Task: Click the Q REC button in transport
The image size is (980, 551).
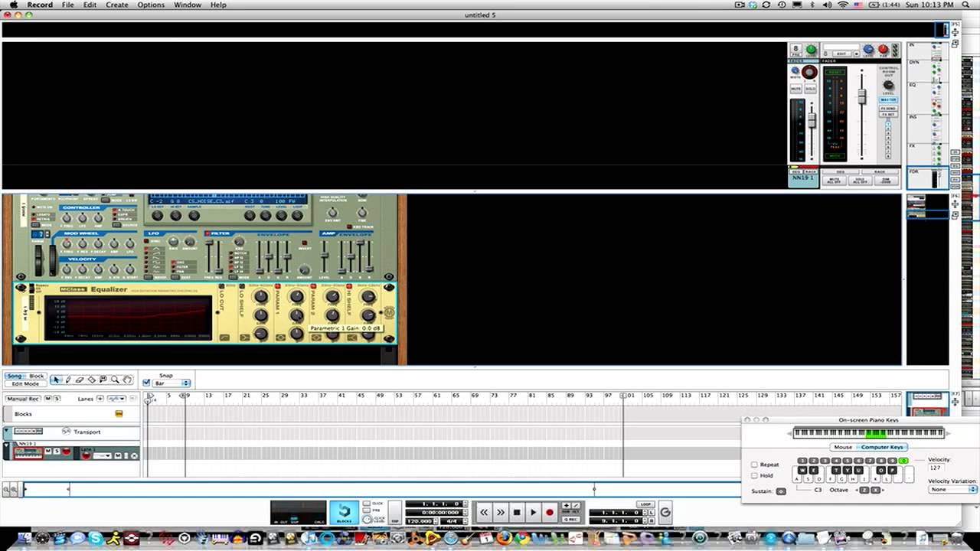Action: coord(570,520)
